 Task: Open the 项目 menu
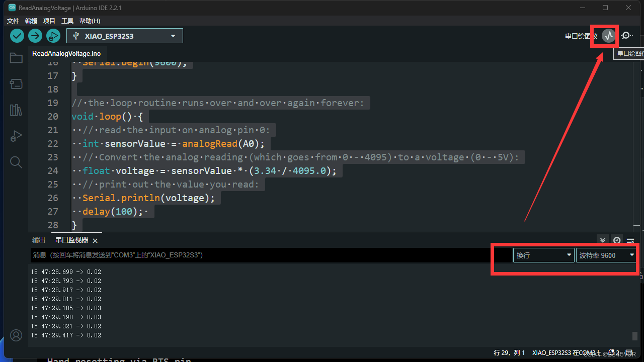49,21
